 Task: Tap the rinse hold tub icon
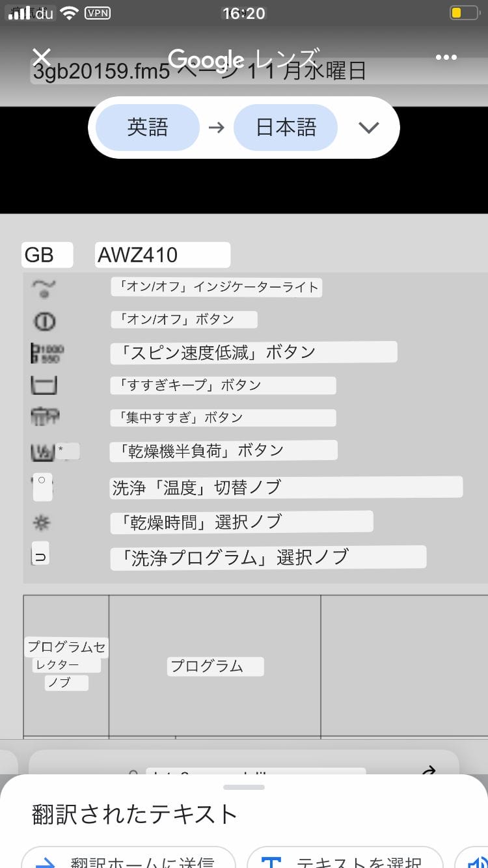tap(44, 385)
